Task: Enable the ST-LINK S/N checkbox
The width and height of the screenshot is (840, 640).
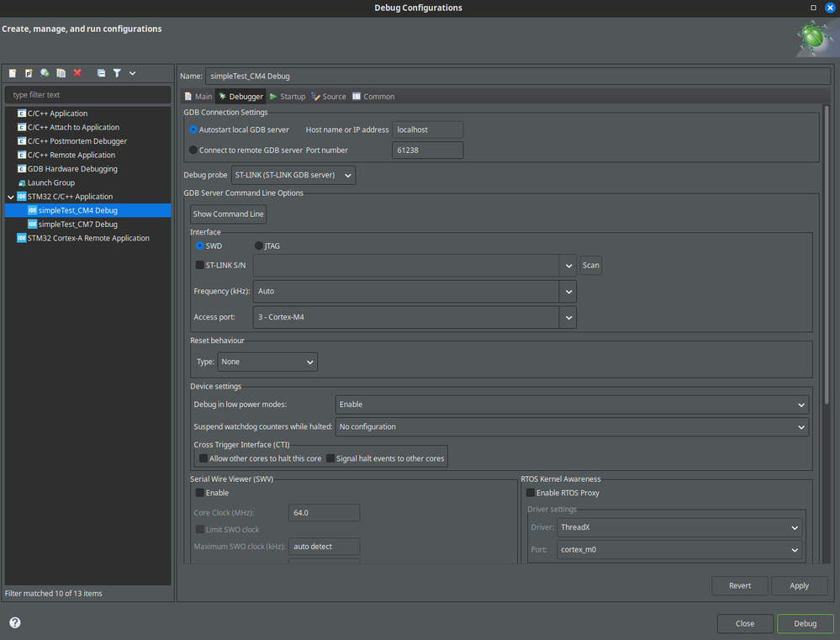Action: pyautogui.click(x=199, y=265)
